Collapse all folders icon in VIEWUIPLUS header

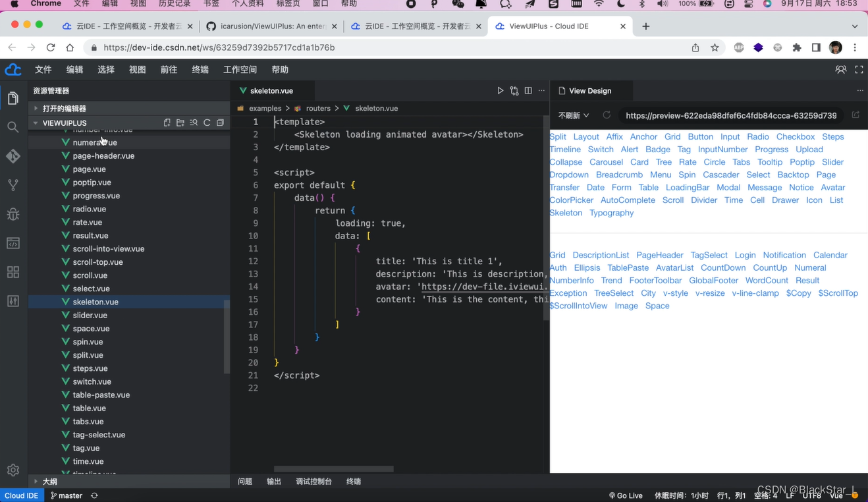[x=220, y=123]
